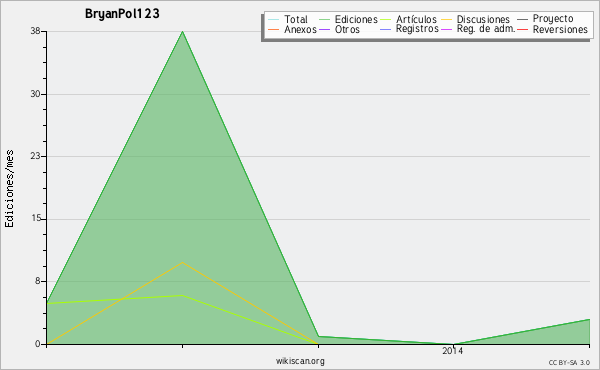Screen dimensions: 600x370
Task: Click the Registros legend entry
Action: [409, 29]
